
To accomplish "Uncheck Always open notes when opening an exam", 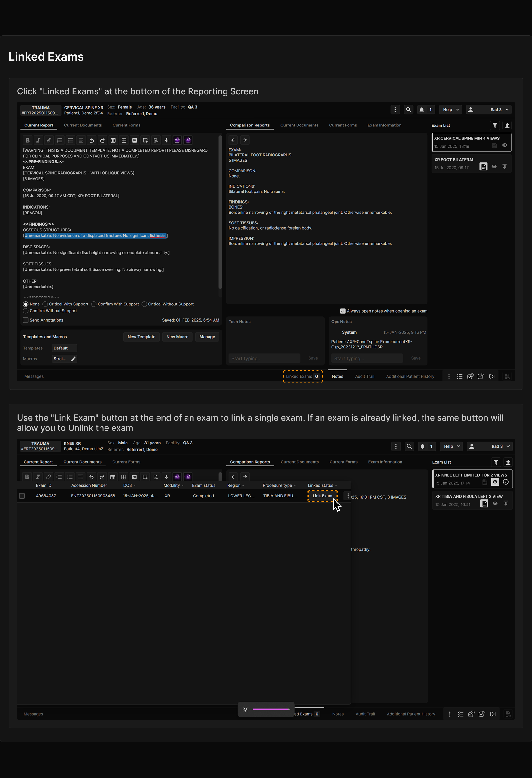I will click(343, 311).
